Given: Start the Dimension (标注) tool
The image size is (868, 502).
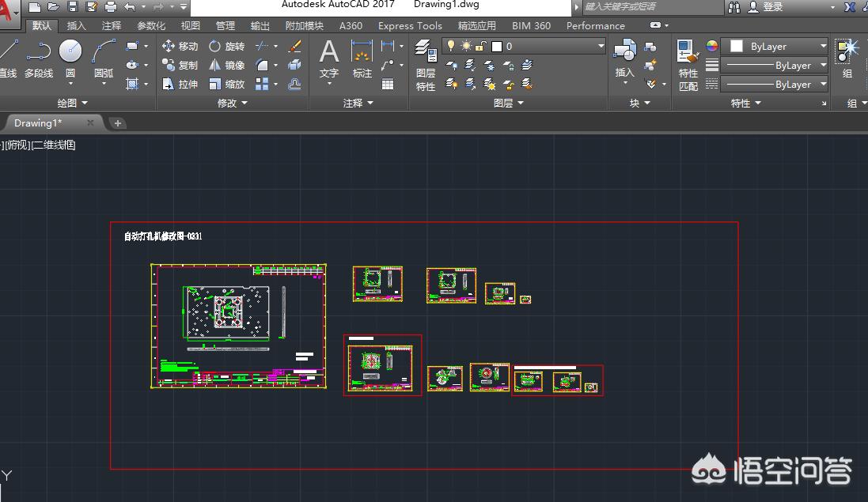Looking at the screenshot, I should point(362,59).
